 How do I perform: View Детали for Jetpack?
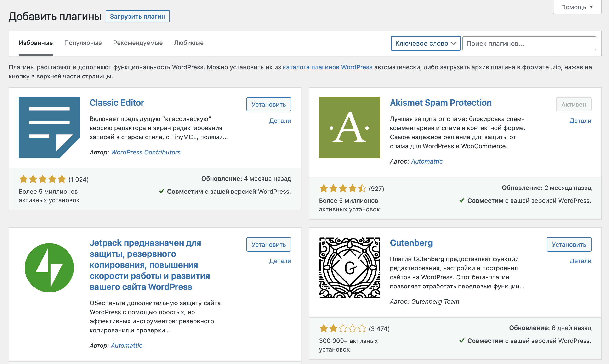[280, 261]
